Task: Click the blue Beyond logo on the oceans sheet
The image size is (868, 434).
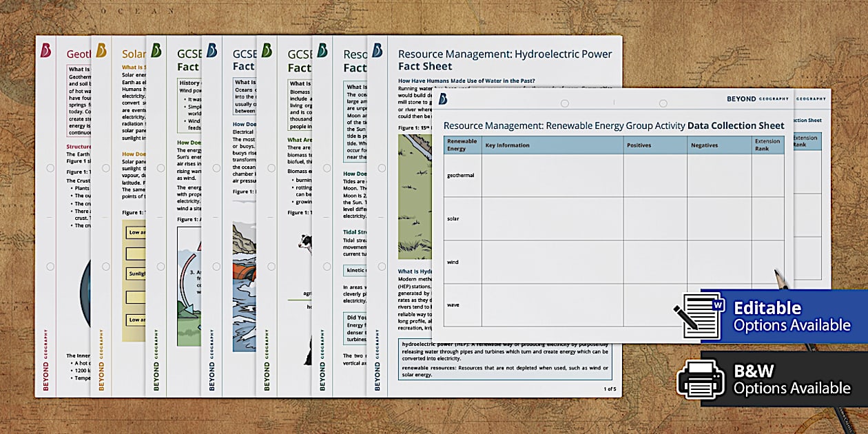Action: click(x=211, y=50)
